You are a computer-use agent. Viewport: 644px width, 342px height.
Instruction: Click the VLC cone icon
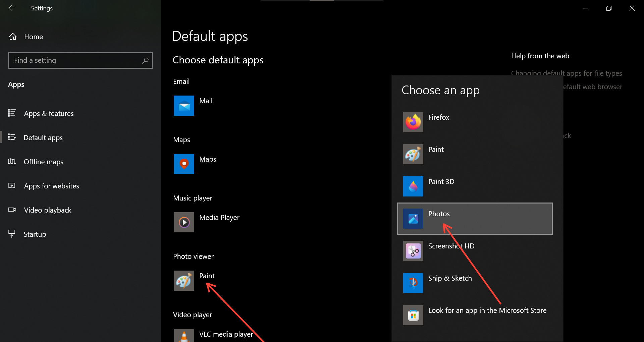[184, 335]
